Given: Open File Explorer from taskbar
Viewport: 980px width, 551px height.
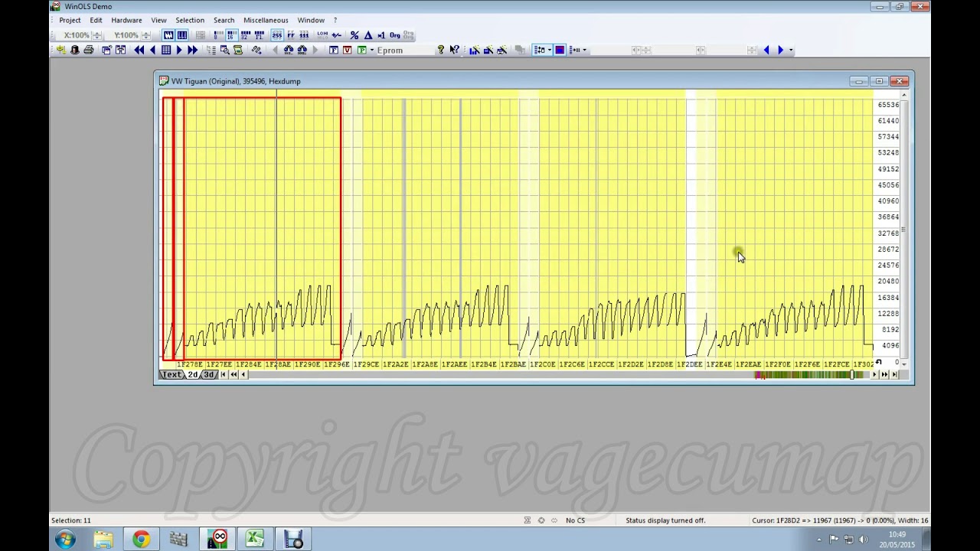Looking at the screenshot, I should click(103, 539).
